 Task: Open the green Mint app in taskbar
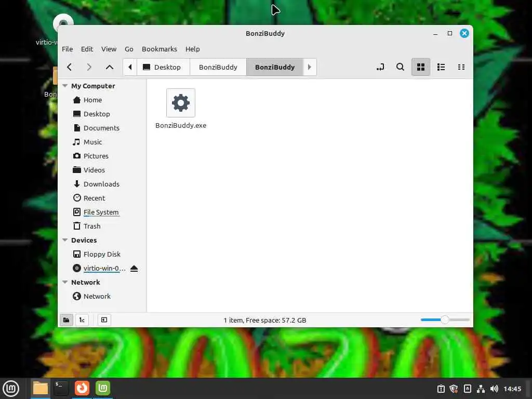(x=103, y=388)
